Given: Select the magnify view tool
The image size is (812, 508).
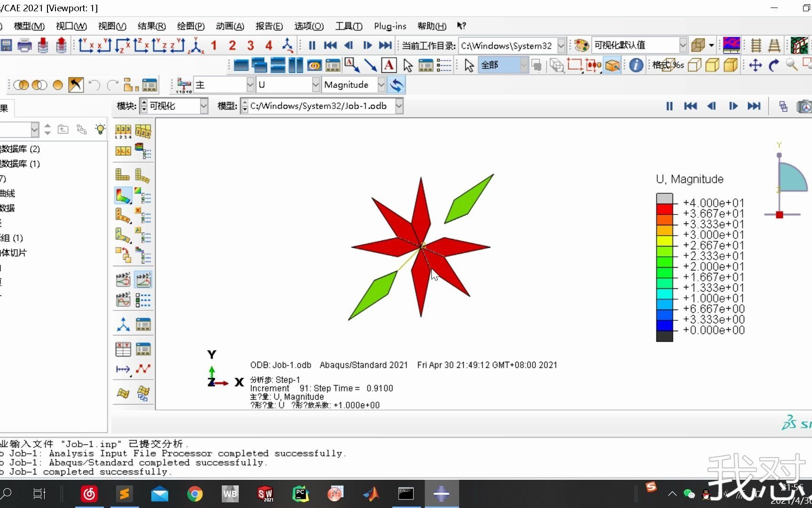Looking at the screenshot, I should coord(792,65).
